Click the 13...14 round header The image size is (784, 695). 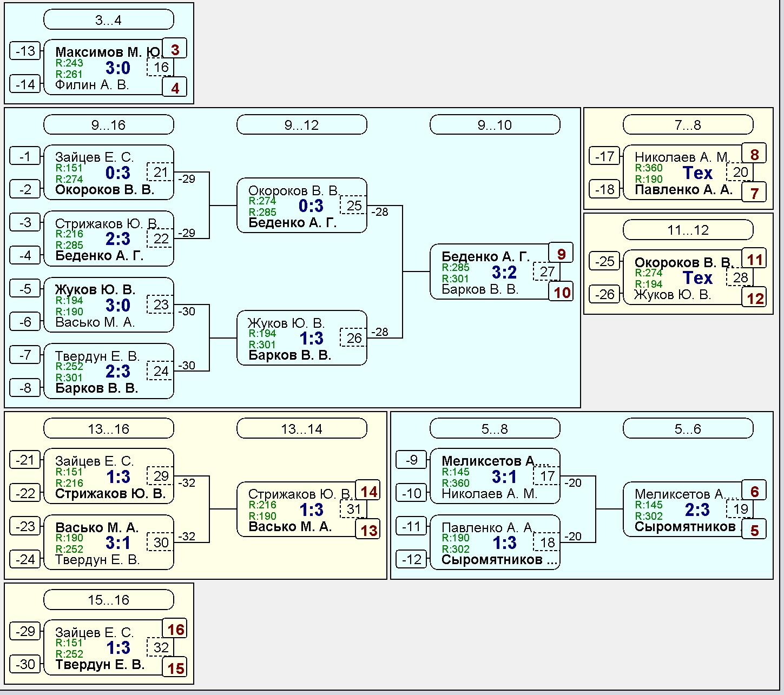click(x=301, y=429)
